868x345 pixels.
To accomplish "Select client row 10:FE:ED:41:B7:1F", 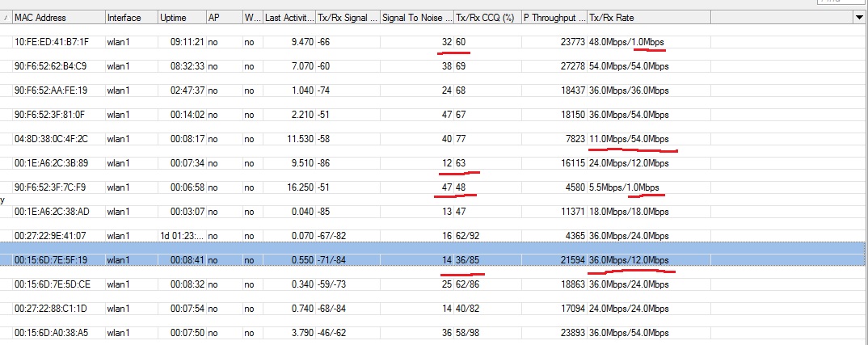I will pyautogui.click(x=51, y=41).
